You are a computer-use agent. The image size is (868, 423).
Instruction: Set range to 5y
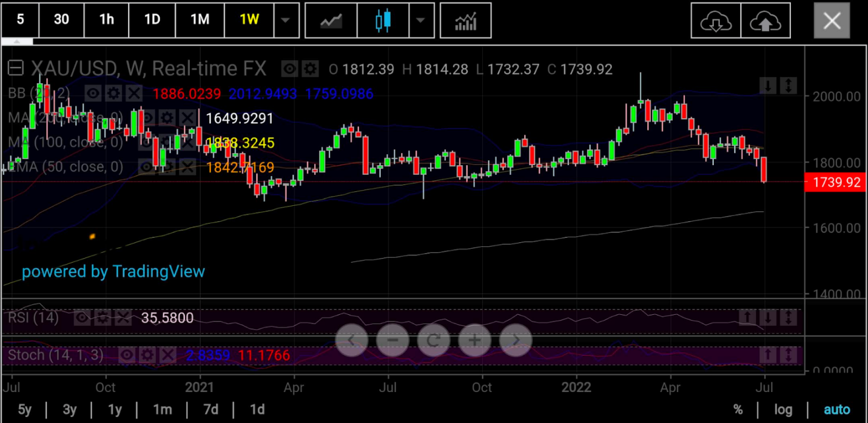24,410
